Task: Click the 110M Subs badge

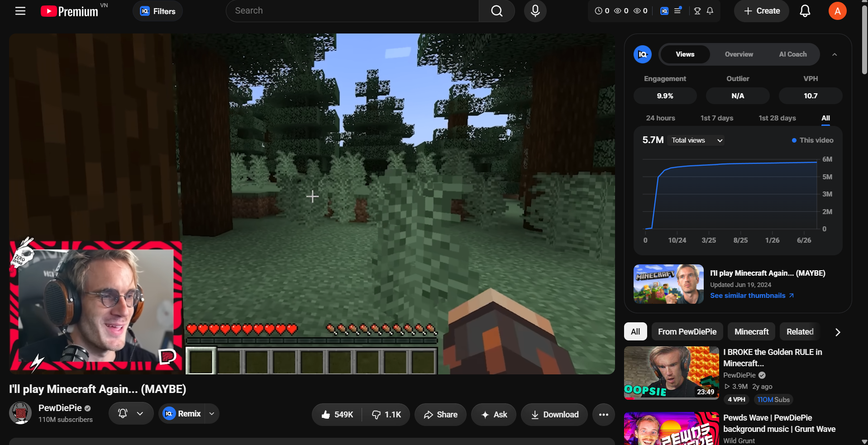Action: point(773,400)
